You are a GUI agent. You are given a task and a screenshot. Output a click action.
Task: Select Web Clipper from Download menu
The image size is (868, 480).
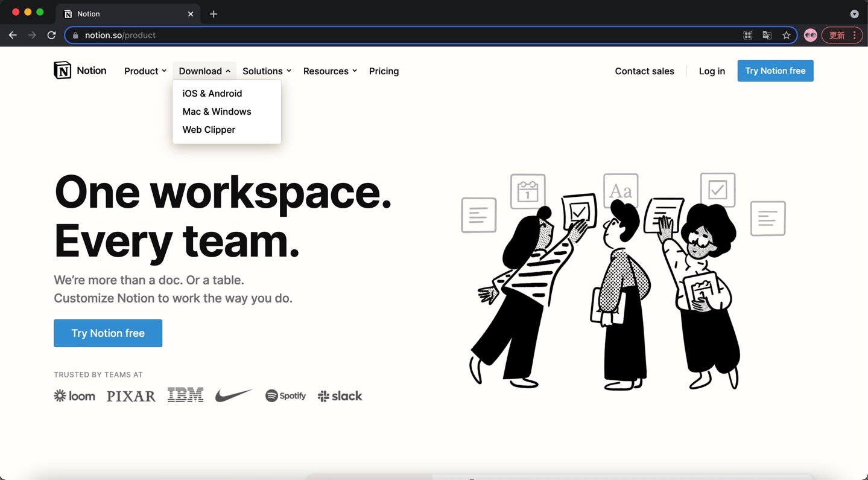[209, 130]
